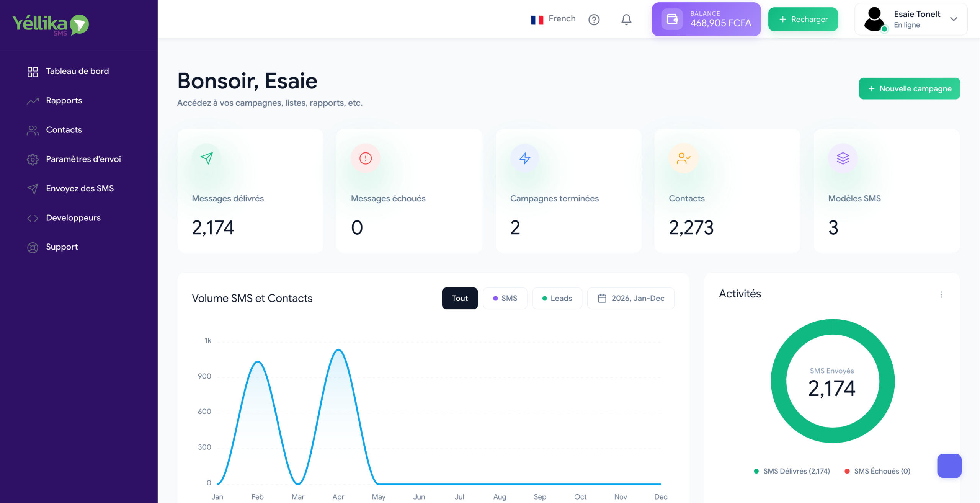The width and height of the screenshot is (980, 503).
Task: Click the Messages échoués alert icon
Action: (x=366, y=158)
